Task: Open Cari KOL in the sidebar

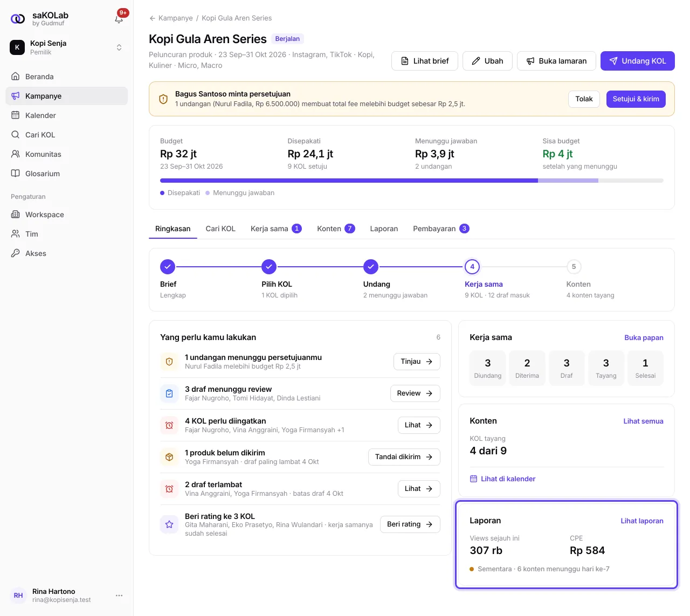Action: (x=67, y=135)
